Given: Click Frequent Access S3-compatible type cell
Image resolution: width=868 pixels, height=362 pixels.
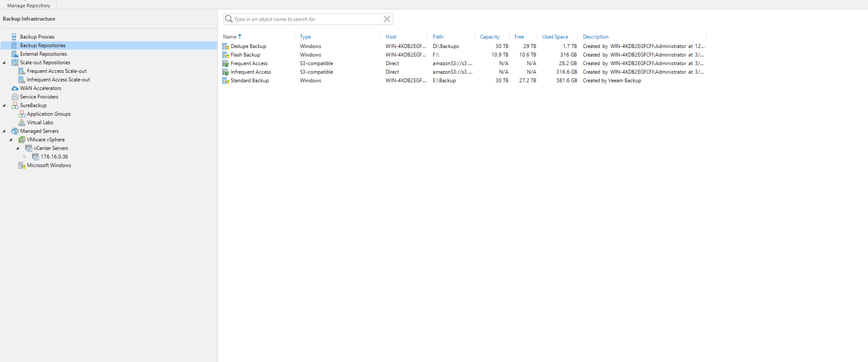Looking at the screenshot, I should [x=316, y=63].
